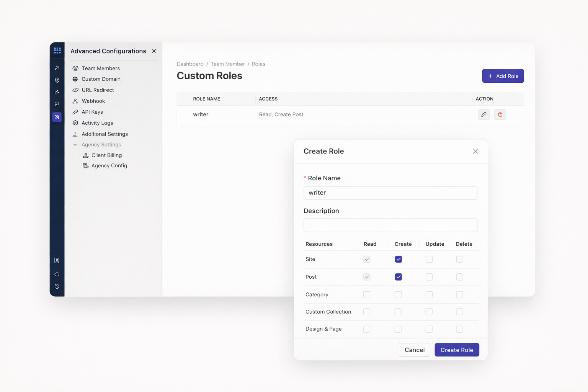Image resolution: width=588 pixels, height=392 pixels.
Task: Go to the Webhook menu item
Action: pos(93,101)
